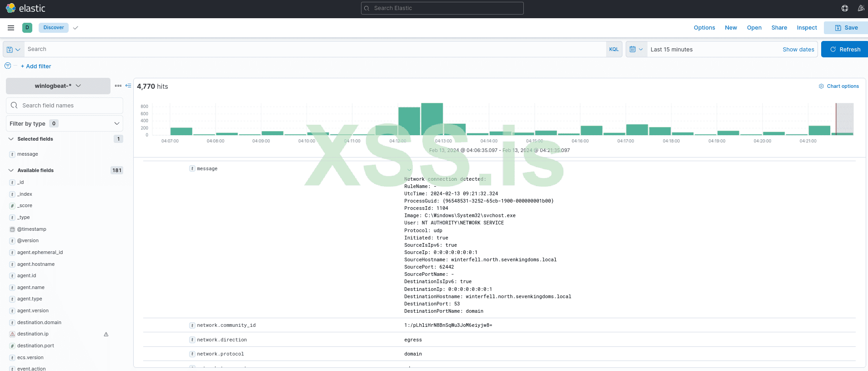Open the help menu icon

click(845, 8)
